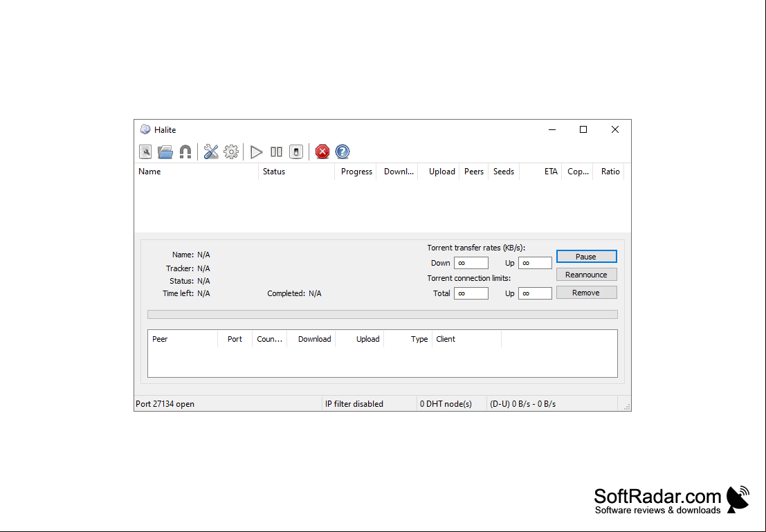Sort torrents by the Name column header
The height and width of the screenshot is (532, 766).
(196, 172)
